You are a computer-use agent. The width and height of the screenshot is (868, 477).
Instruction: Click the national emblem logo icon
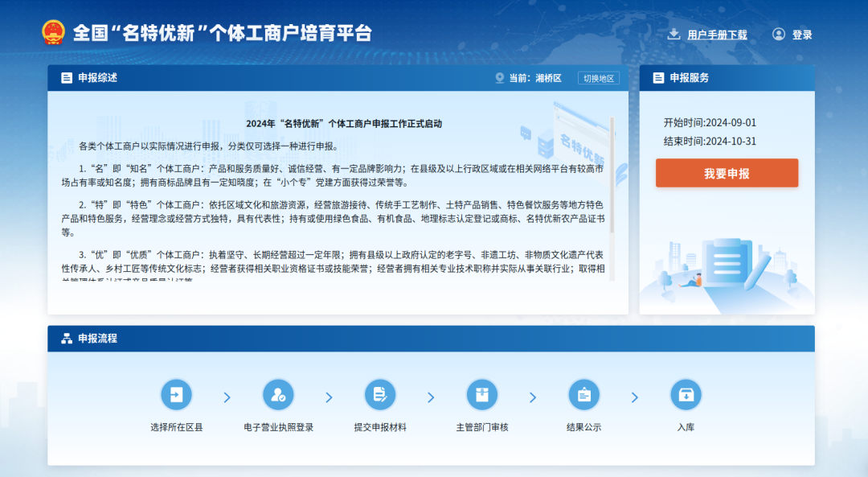[53, 33]
